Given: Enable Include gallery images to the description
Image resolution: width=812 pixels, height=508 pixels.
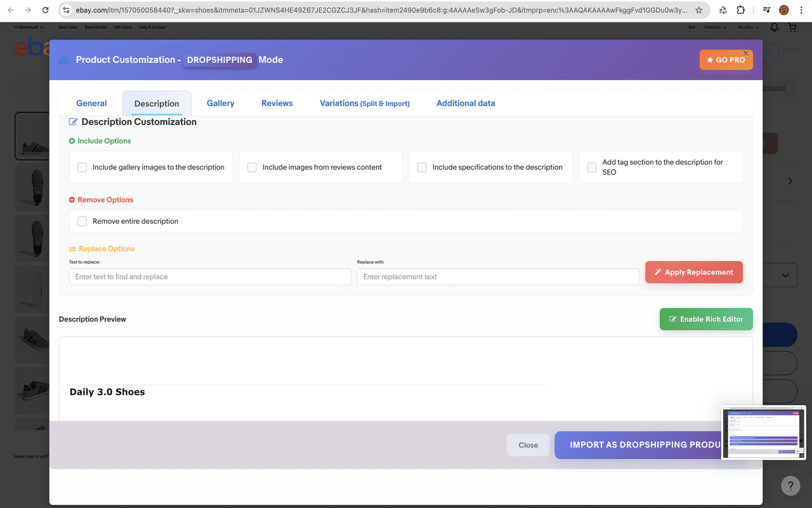Looking at the screenshot, I should pos(82,167).
